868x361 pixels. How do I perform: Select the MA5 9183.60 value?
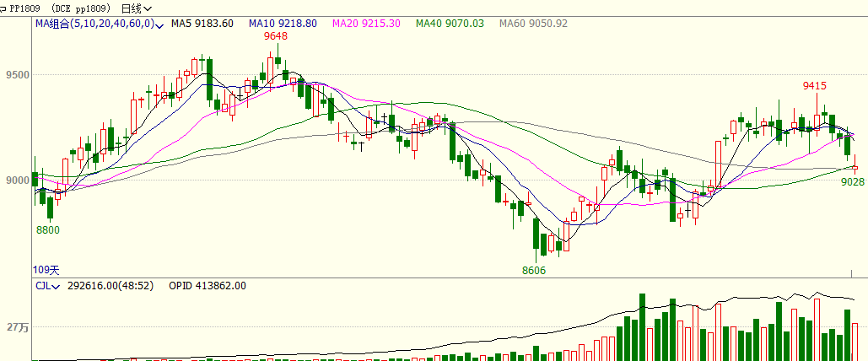(x=202, y=24)
